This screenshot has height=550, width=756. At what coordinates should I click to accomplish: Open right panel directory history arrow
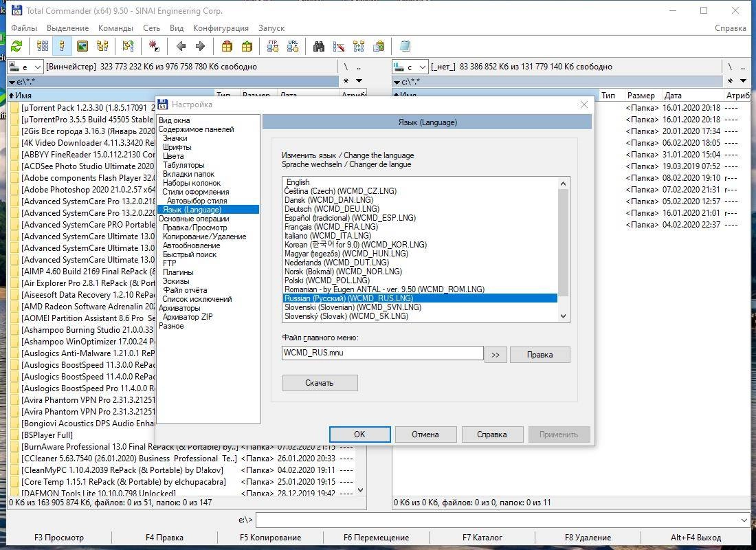pos(743,81)
